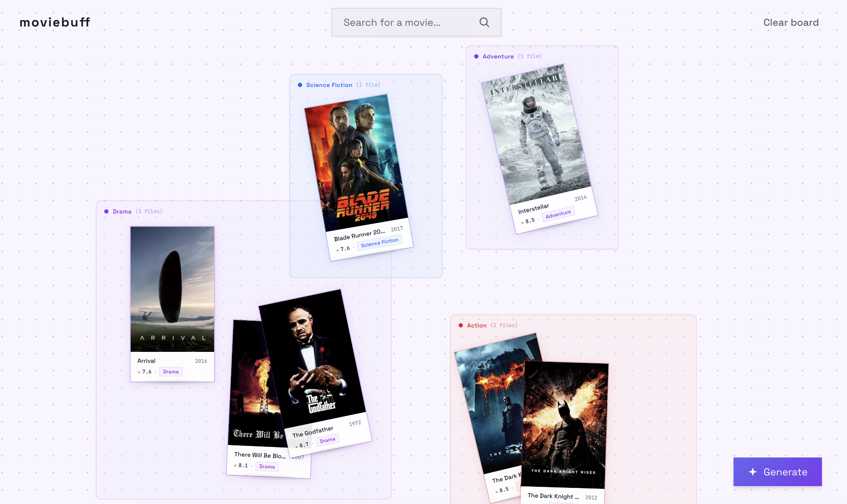The width and height of the screenshot is (847, 504).
Task: Click the blue dot beside Science Fiction header
Action: (x=300, y=85)
